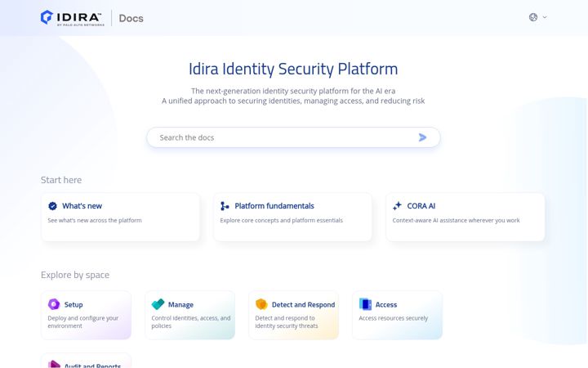The image size is (588, 368).
Task: Click the CORA AI sparkle icon
Action: (x=397, y=206)
